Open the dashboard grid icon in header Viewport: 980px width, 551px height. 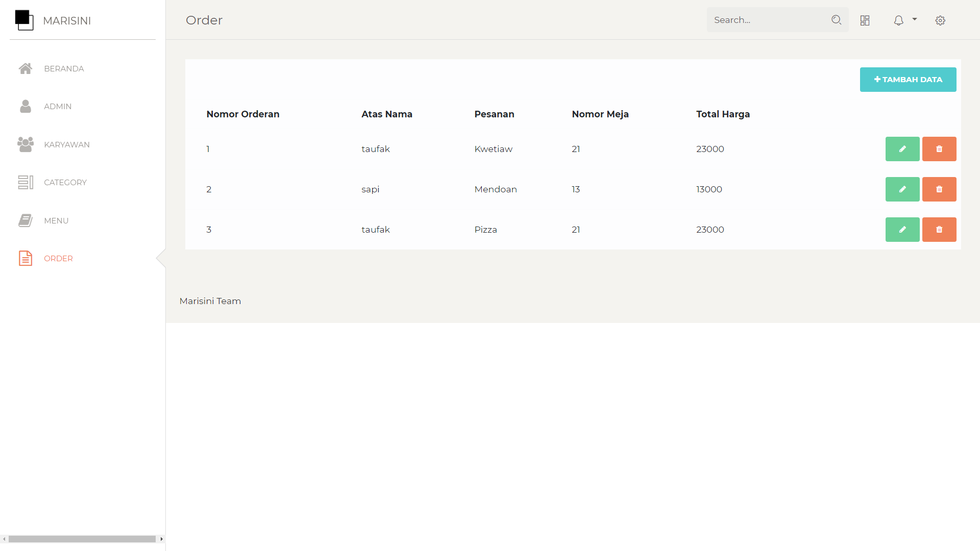pyautogui.click(x=865, y=20)
